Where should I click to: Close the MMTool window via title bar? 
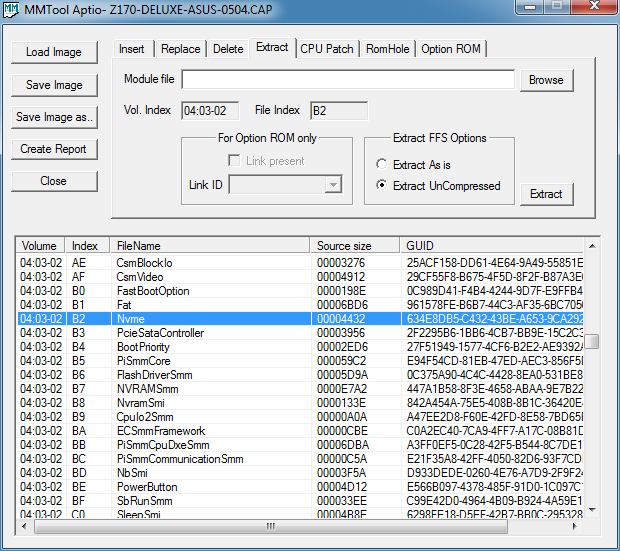(594, 6)
